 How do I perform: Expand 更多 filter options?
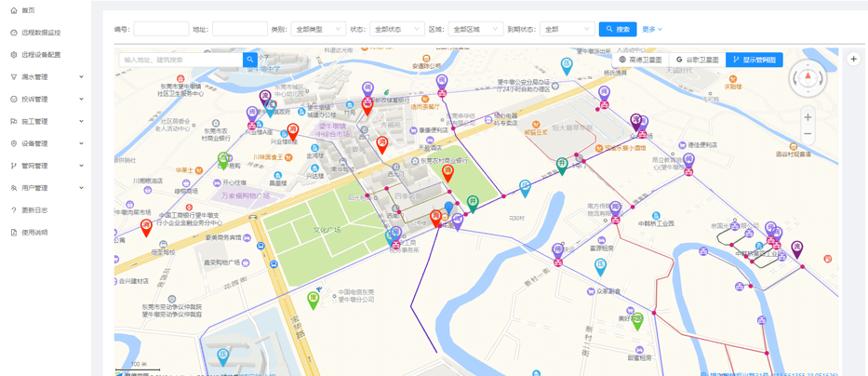coord(652,30)
